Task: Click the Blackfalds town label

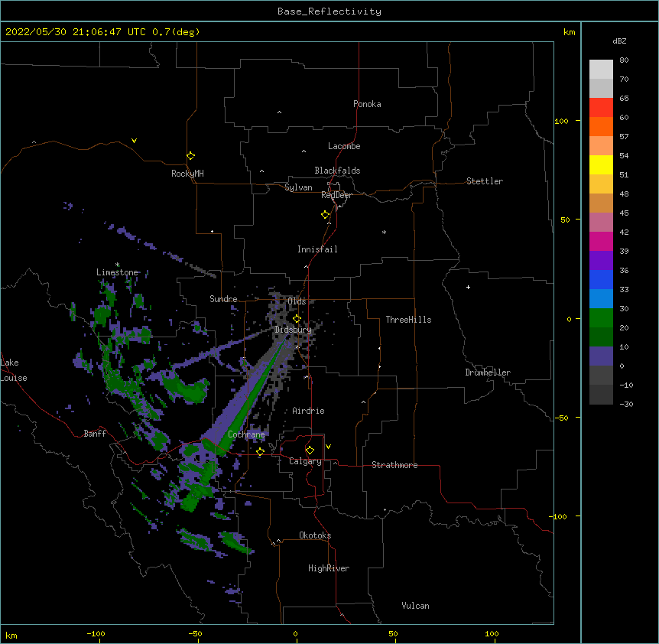Action: pos(337,171)
